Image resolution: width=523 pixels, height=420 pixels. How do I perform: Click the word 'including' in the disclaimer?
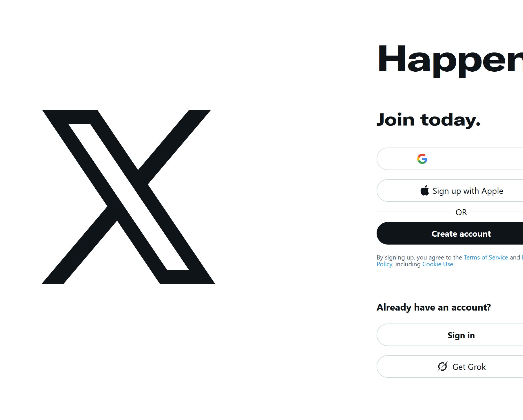(x=408, y=264)
